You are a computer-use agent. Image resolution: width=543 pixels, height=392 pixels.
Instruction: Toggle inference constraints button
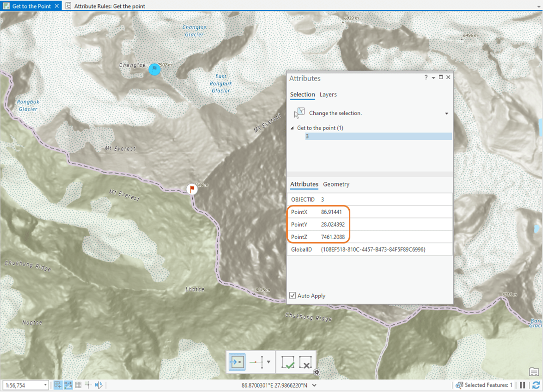coord(88,384)
